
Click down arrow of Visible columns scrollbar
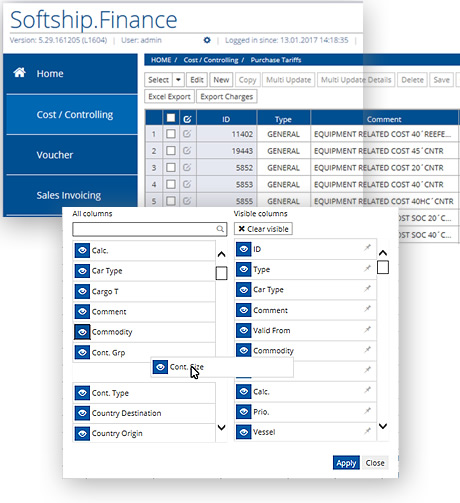click(383, 426)
